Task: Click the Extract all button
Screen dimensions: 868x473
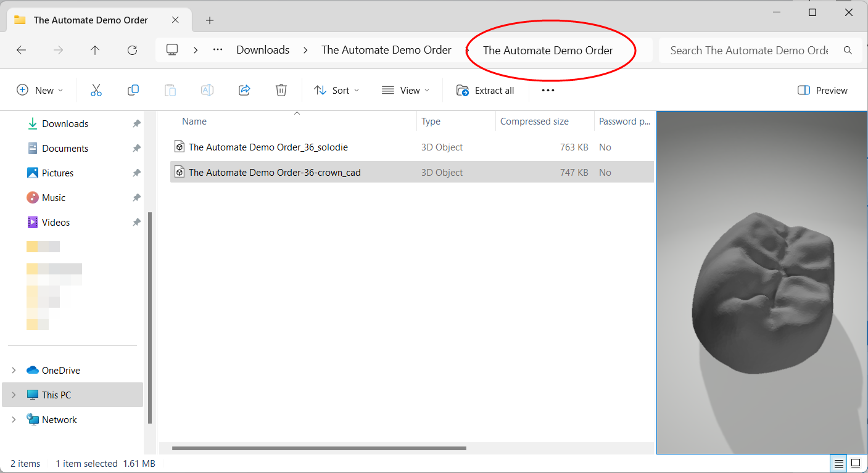Action: point(487,90)
